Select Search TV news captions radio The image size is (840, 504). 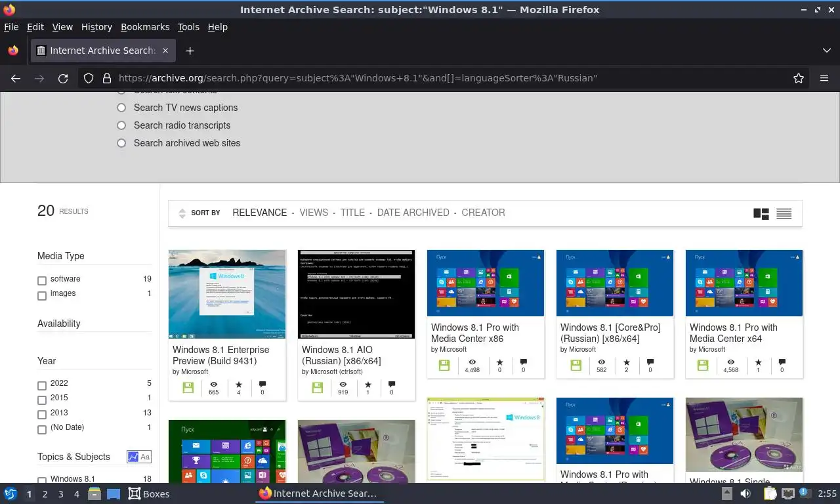[x=121, y=108]
